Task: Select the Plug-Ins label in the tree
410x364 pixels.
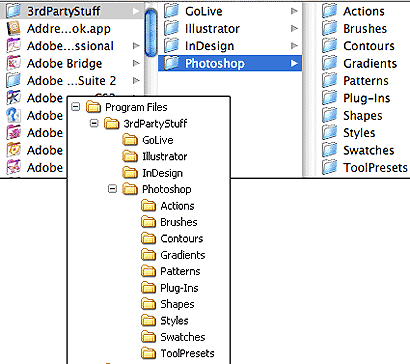Action: click(179, 288)
